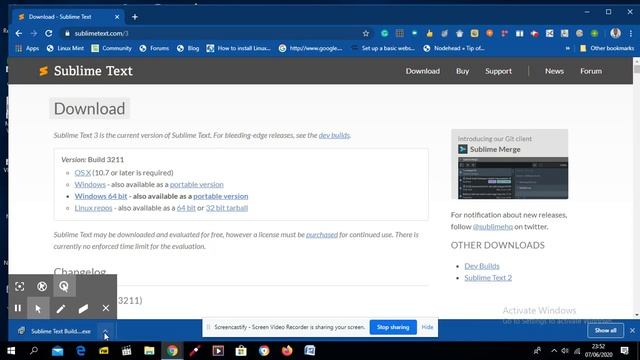The height and width of the screenshot is (360, 640).
Task: Launch Microsoft Edge from the taskbar
Action: (x=81, y=351)
